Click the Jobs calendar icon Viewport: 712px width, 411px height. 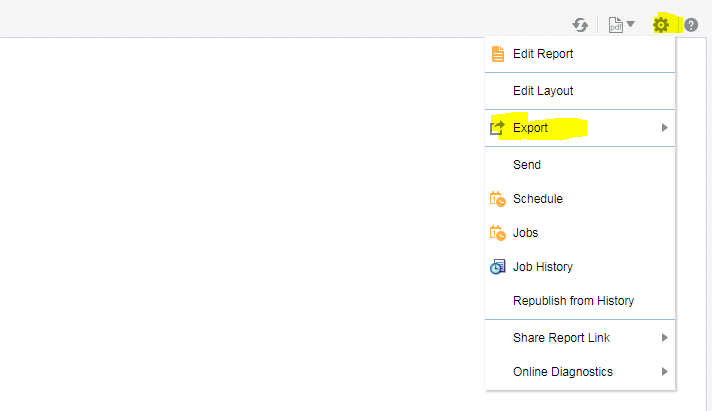[498, 233]
